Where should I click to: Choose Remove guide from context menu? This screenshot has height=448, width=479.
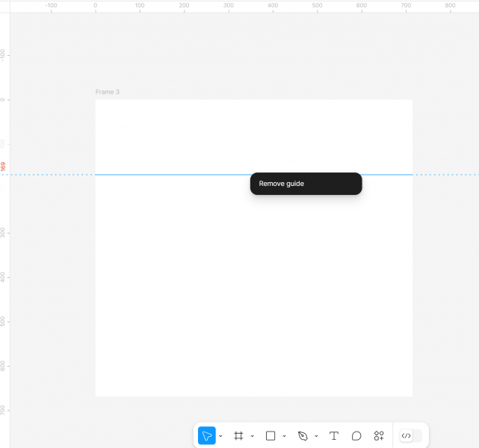306,184
